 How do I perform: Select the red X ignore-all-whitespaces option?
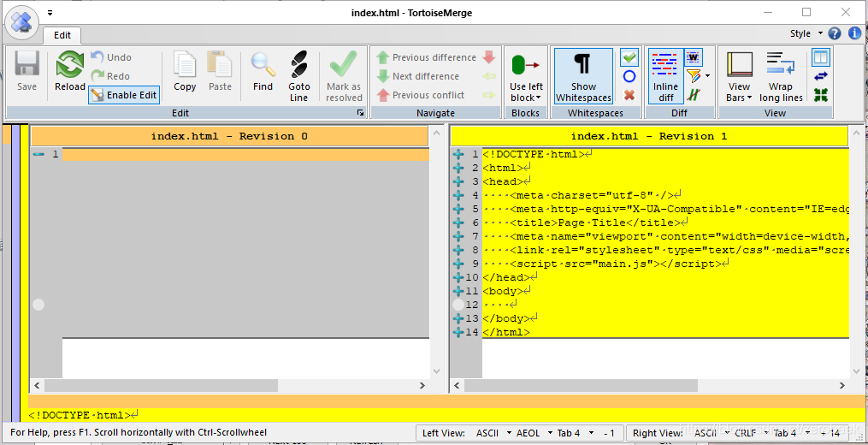(x=629, y=95)
